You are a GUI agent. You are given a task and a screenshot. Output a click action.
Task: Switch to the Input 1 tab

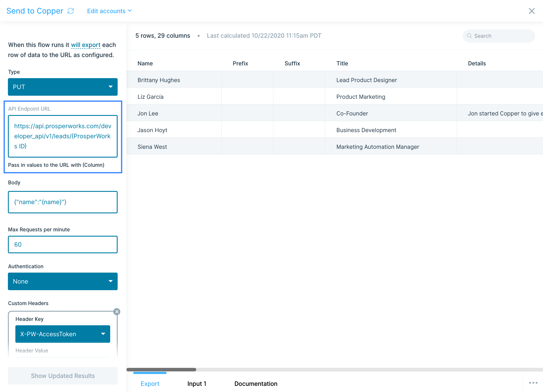click(x=197, y=384)
